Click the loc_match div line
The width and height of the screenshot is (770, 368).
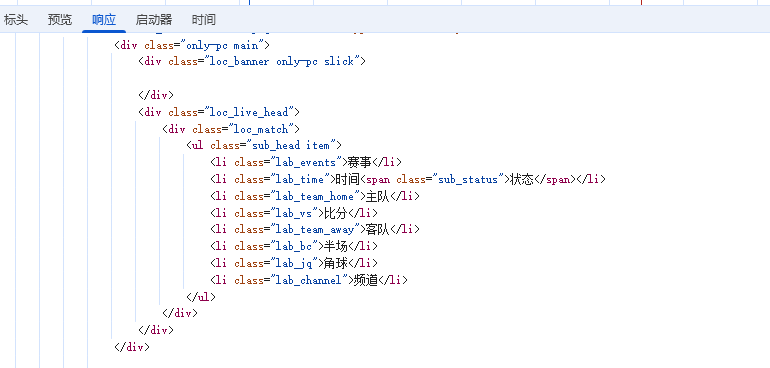click(x=231, y=129)
